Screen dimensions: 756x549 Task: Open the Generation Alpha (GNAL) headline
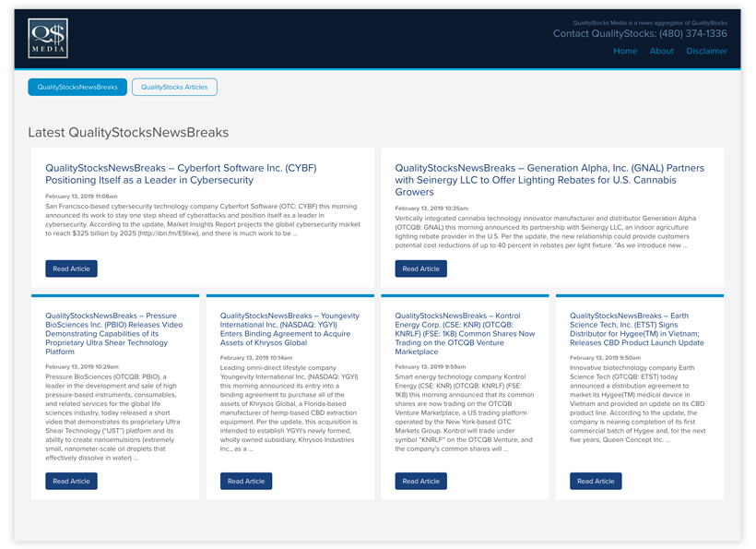coord(549,180)
